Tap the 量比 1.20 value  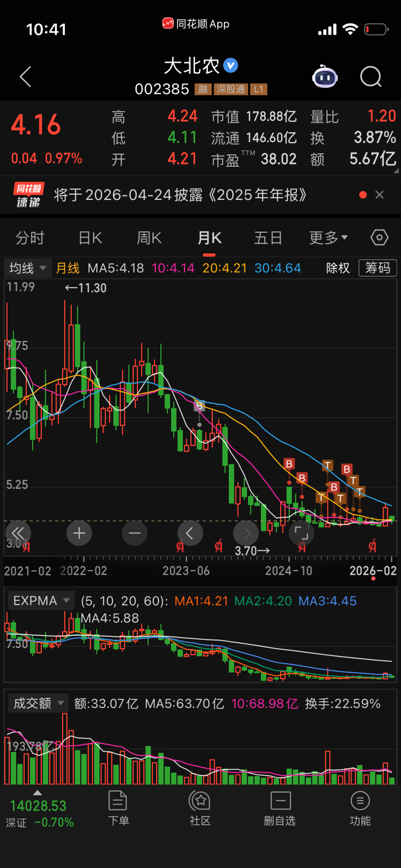point(381,116)
